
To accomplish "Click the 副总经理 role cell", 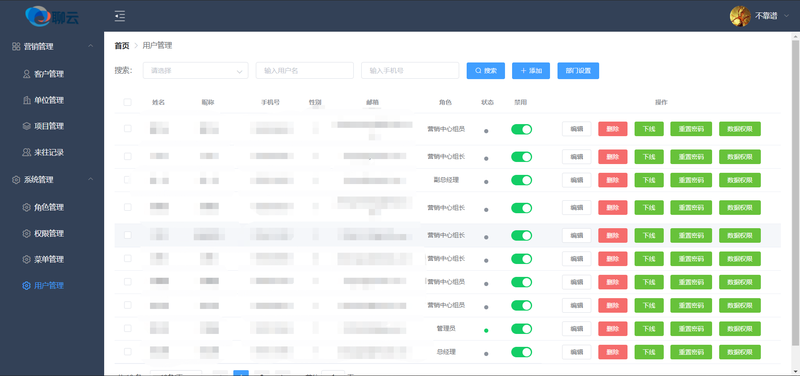I will tap(446, 180).
